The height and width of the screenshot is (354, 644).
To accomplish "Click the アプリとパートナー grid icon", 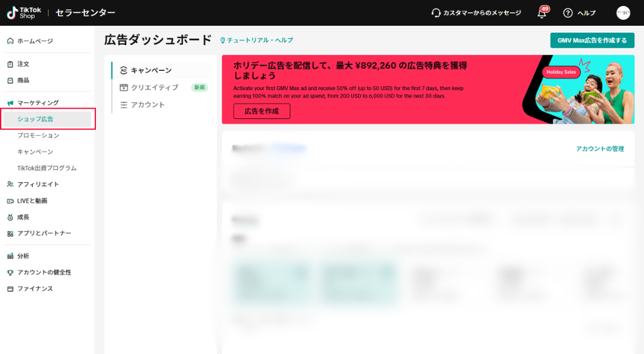I will [10, 233].
